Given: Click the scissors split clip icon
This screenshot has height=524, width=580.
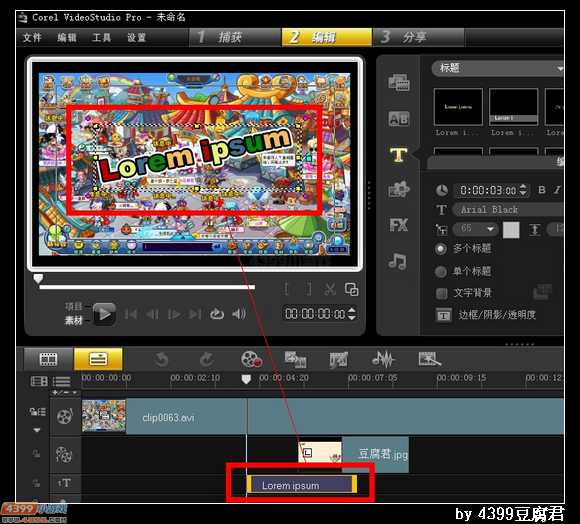Looking at the screenshot, I should point(329,289).
